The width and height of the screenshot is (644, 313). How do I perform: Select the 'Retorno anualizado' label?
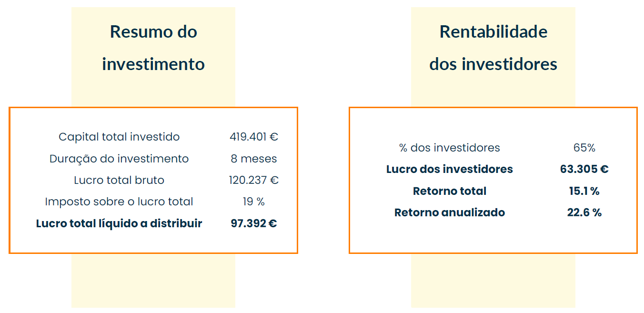pos(449,212)
